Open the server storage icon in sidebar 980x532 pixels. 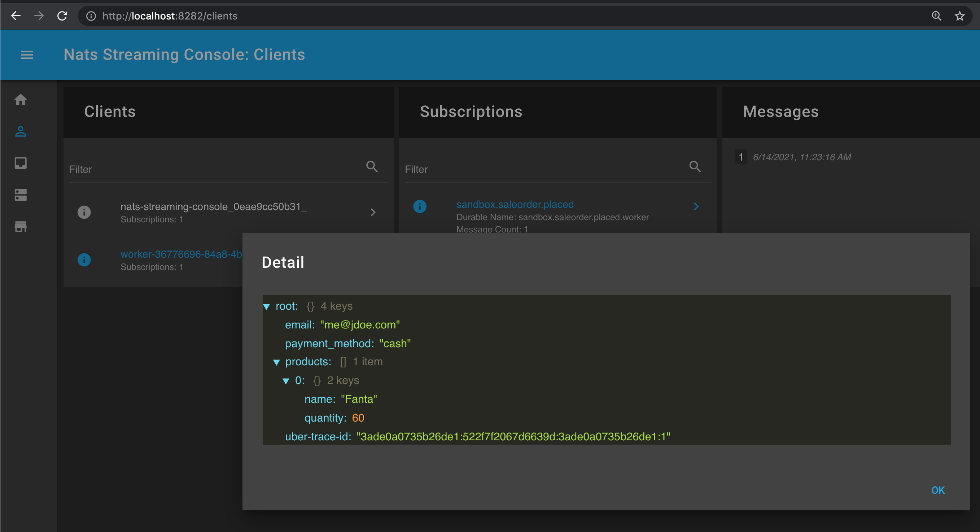(21, 195)
